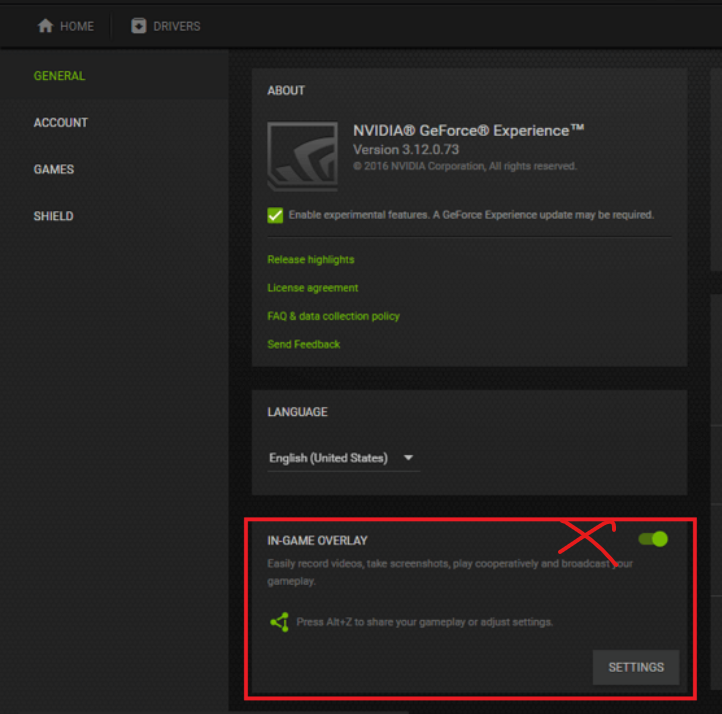Click the 2016 NVIDIA Corporation copyright text
The height and width of the screenshot is (714, 722).
(x=465, y=166)
